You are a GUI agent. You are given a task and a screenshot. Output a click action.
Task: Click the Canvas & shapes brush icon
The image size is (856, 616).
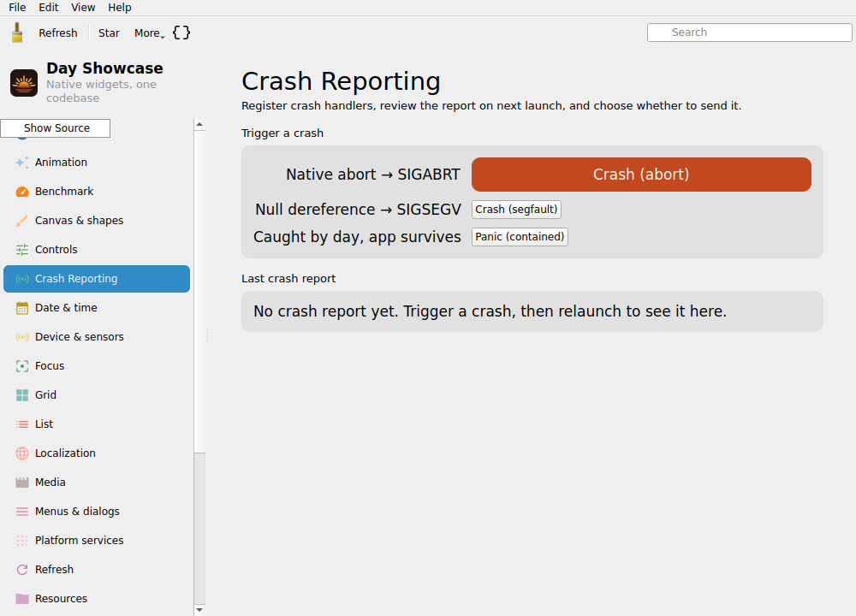point(22,221)
